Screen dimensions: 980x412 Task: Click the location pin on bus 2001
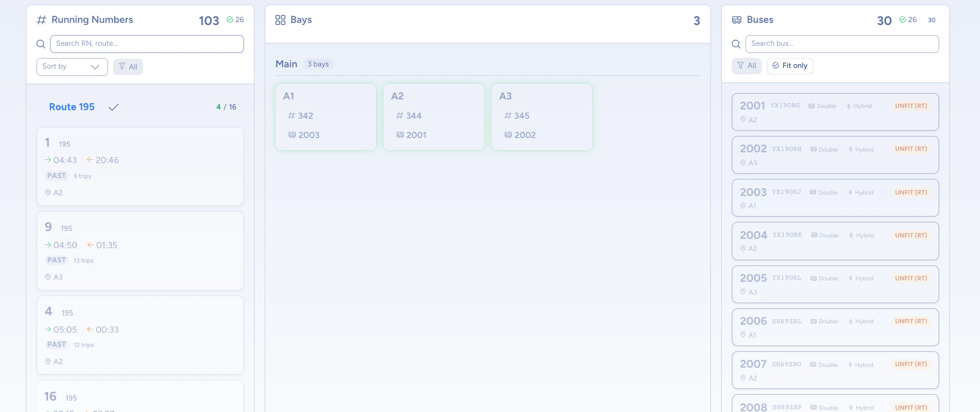pyautogui.click(x=743, y=119)
